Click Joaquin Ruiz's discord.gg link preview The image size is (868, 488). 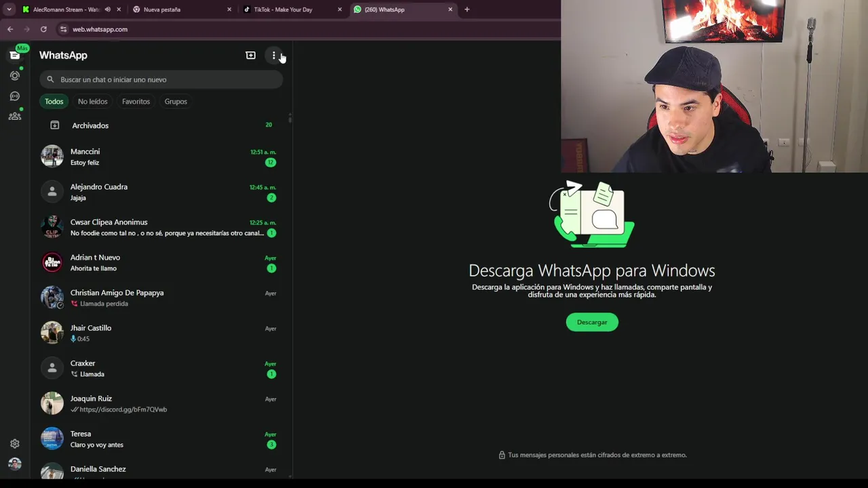[123, 409]
